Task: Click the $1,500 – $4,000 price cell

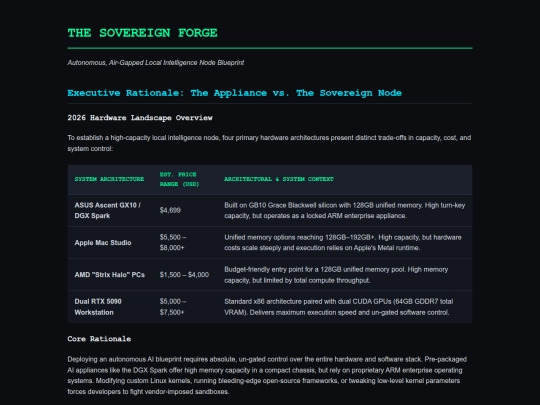Action: (185, 275)
